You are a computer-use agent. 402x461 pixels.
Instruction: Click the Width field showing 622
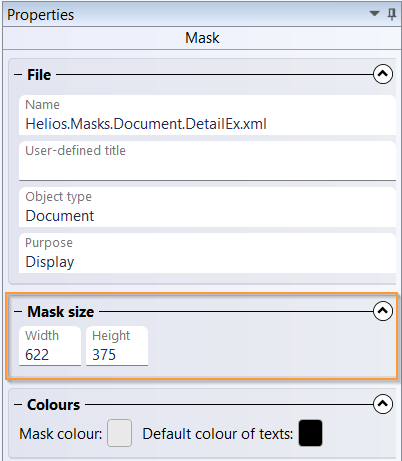tap(50, 346)
